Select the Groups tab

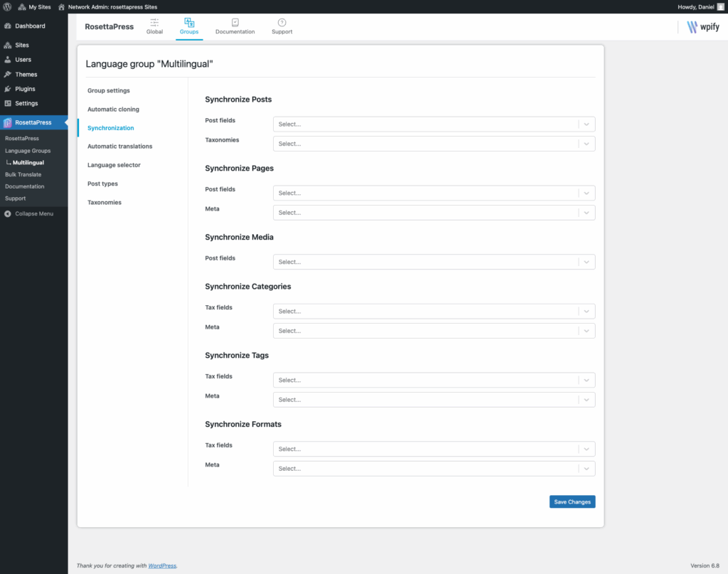click(189, 26)
